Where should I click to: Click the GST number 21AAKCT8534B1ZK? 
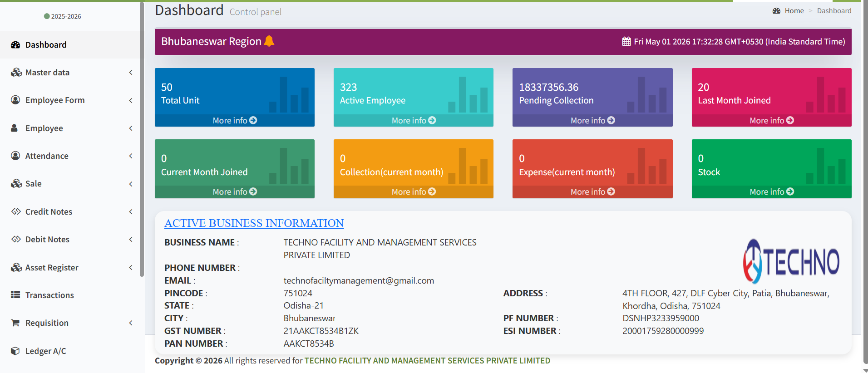pos(321,331)
